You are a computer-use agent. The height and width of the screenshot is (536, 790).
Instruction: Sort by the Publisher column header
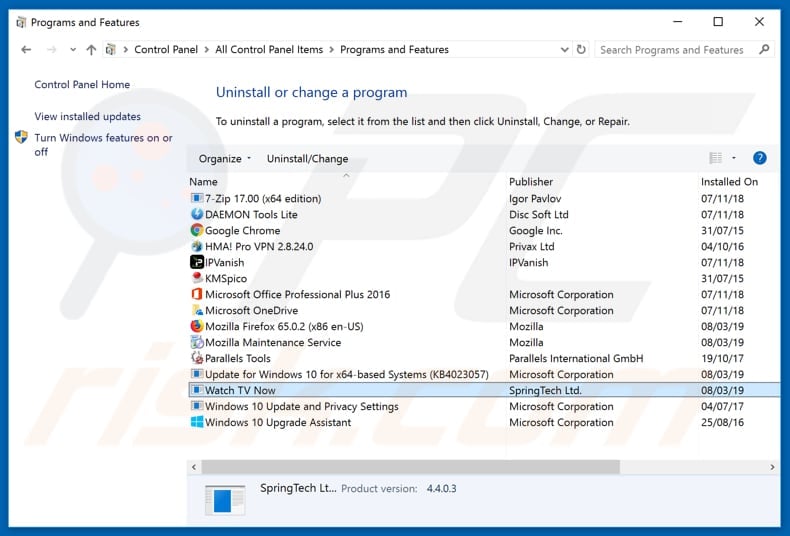tap(531, 181)
